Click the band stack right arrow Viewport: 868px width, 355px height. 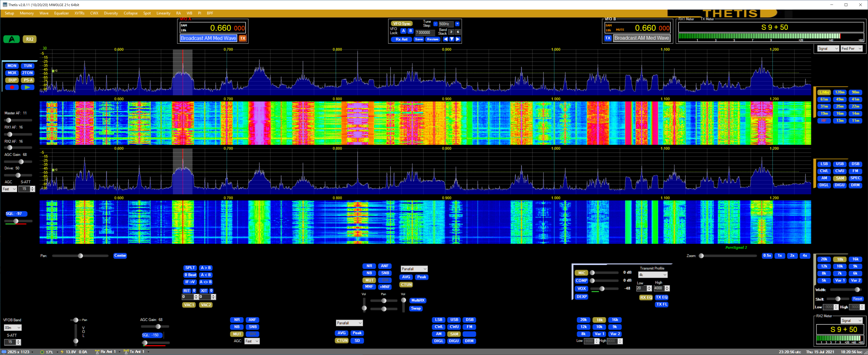point(457,39)
